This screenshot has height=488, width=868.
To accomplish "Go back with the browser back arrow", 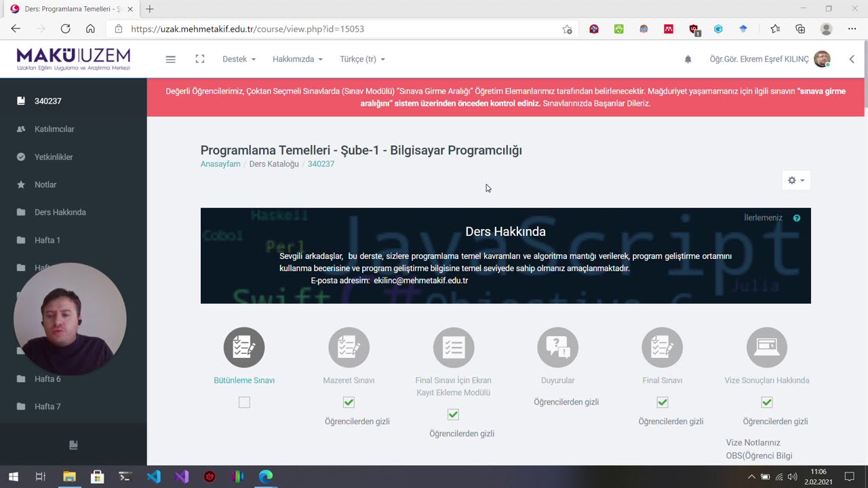I will point(16,28).
